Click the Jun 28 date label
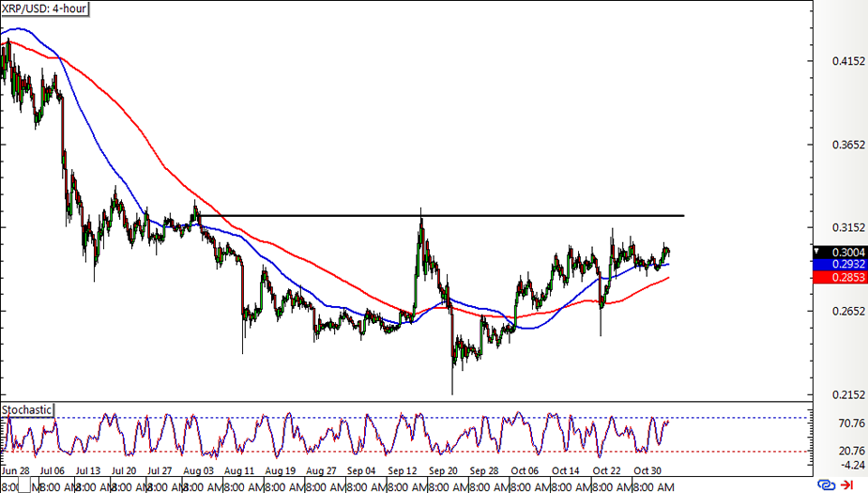 click(16, 470)
